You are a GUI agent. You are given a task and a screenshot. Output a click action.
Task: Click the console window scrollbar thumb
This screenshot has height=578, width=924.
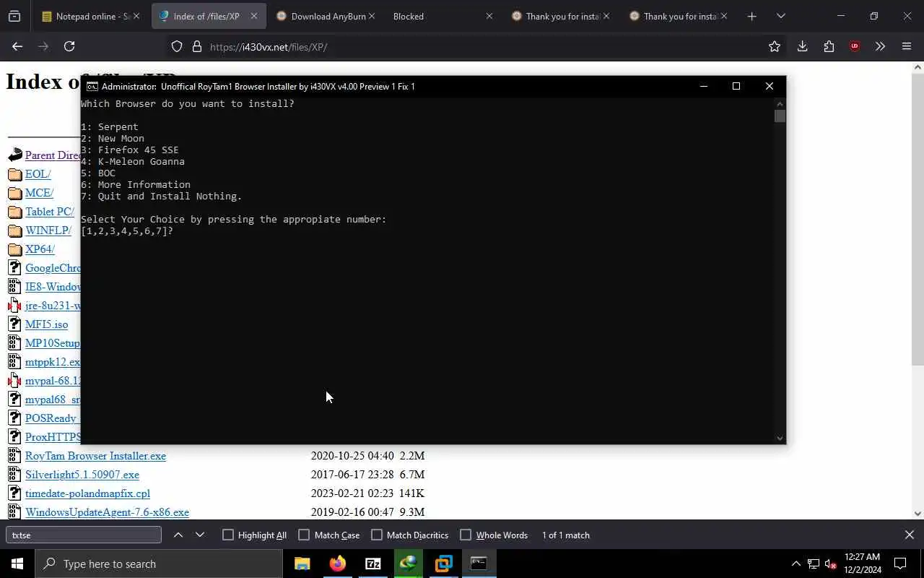click(780, 116)
